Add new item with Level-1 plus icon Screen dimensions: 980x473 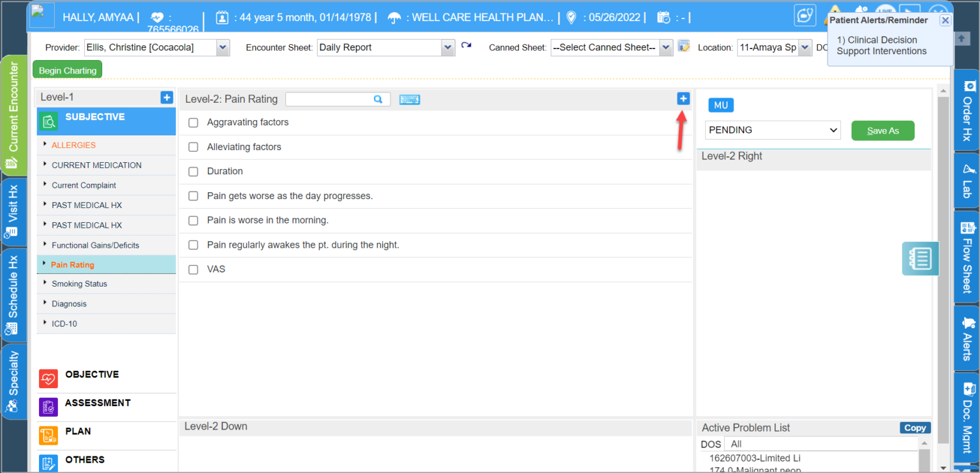point(166,97)
